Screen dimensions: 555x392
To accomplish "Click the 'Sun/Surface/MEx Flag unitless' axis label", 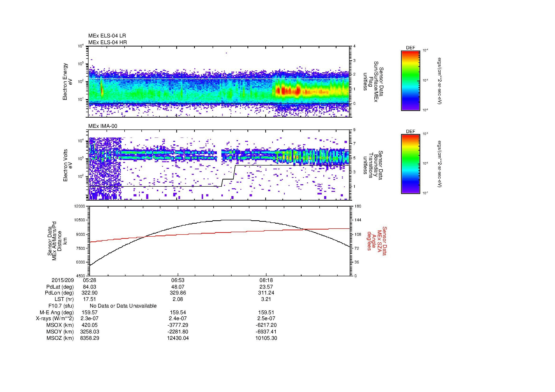I will coord(373,82).
